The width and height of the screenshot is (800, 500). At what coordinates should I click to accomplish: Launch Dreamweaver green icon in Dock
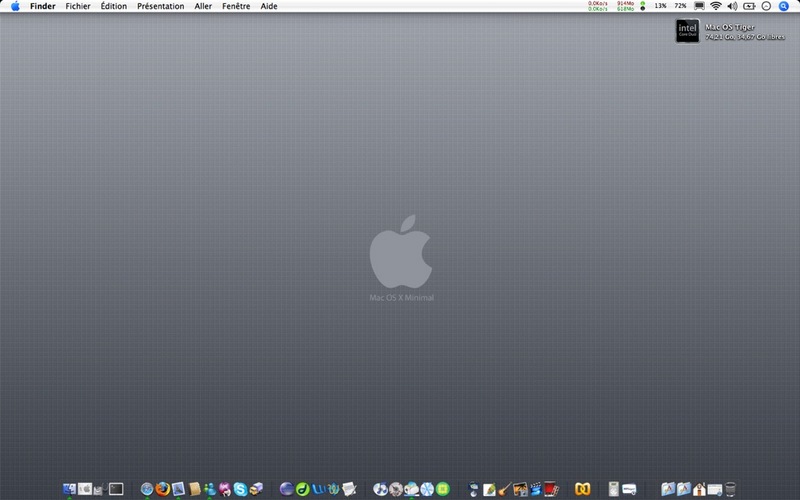tap(302, 489)
